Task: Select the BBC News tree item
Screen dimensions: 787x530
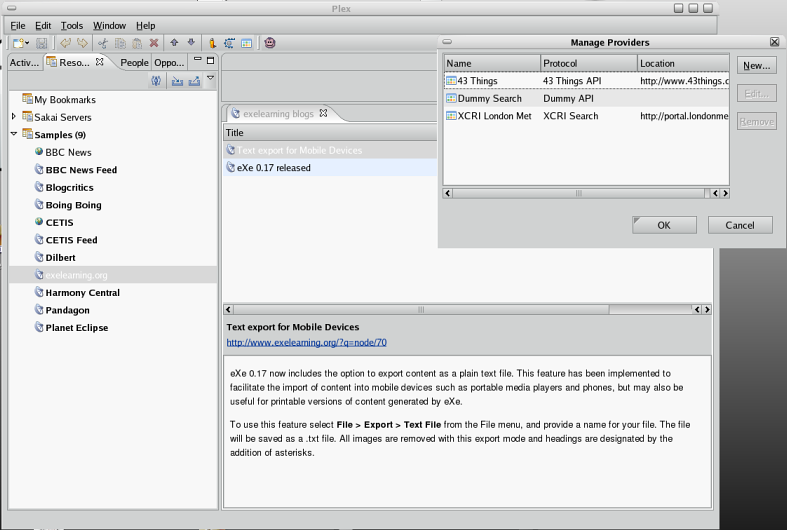Action: coord(68,152)
